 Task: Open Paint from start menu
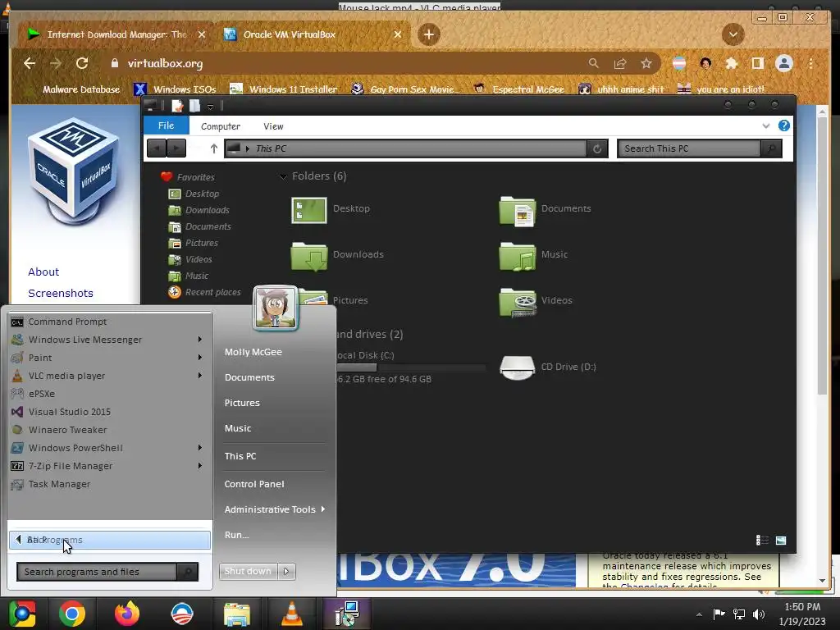pos(110,358)
